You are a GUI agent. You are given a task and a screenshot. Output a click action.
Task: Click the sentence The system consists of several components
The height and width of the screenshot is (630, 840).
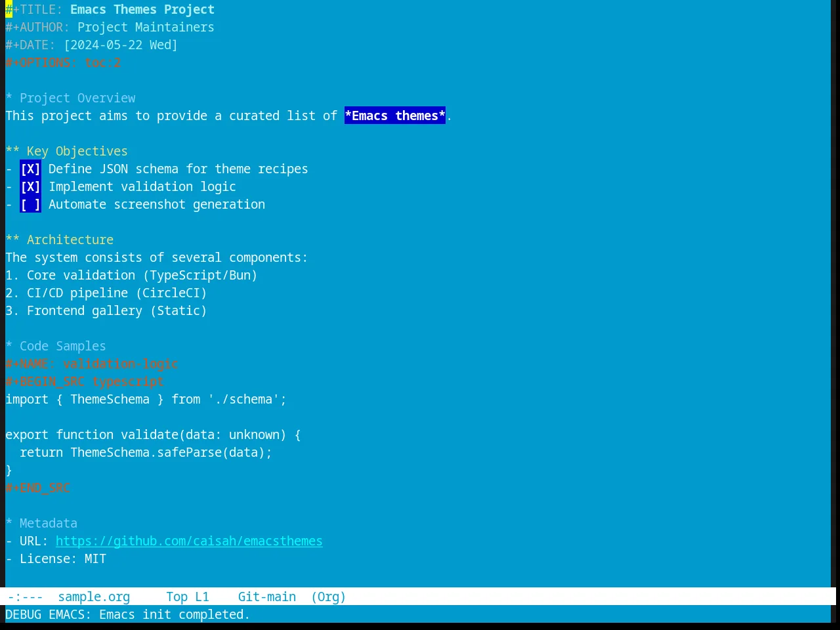coord(156,258)
